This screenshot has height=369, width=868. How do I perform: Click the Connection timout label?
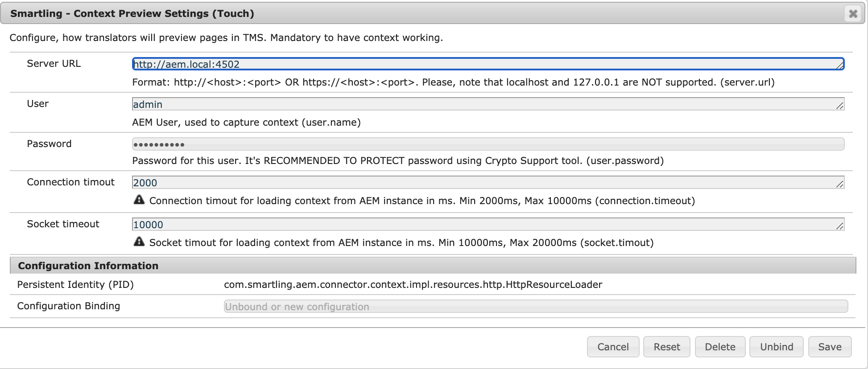(x=70, y=182)
